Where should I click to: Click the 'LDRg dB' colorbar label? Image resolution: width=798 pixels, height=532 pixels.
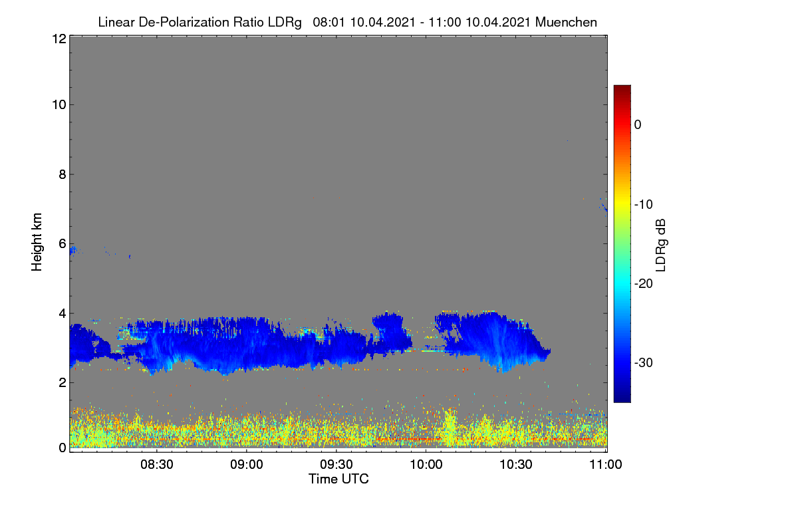point(660,245)
